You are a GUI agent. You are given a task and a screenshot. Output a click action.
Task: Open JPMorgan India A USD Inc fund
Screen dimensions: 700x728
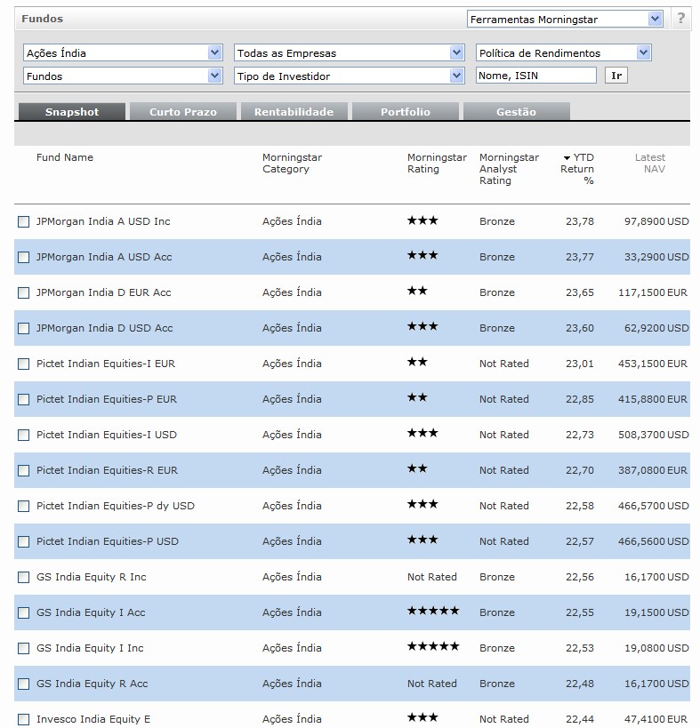103,221
